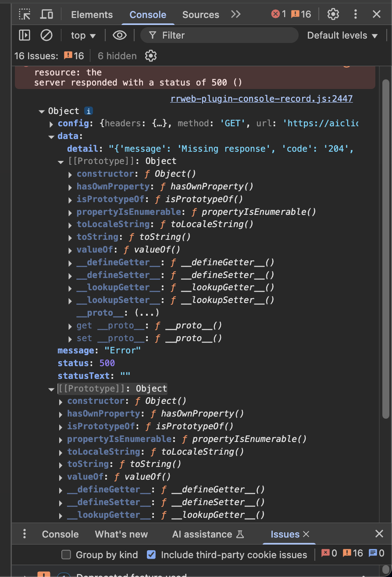Expand get __proto__ accessor
Viewport: 392px width, 577px height.
(71, 326)
